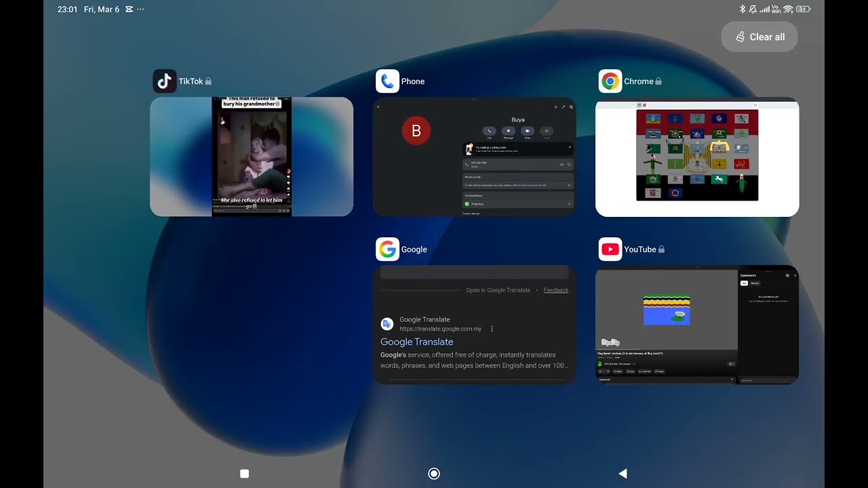Tap the lock icon beside YouTube
Viewport: 868px width, 488px height.
(x=661, y=249)
